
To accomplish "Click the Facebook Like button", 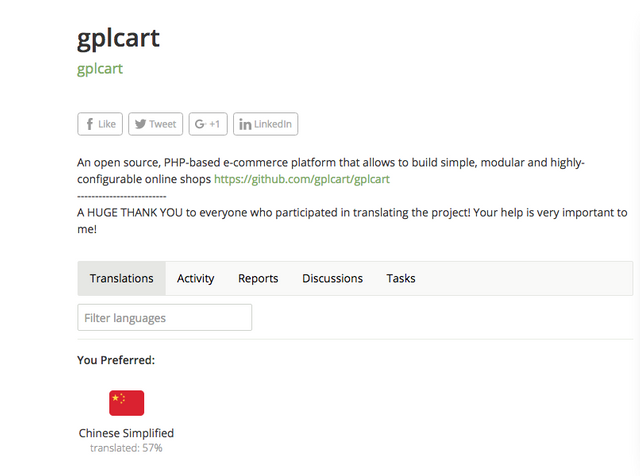I will pos(100,124).
